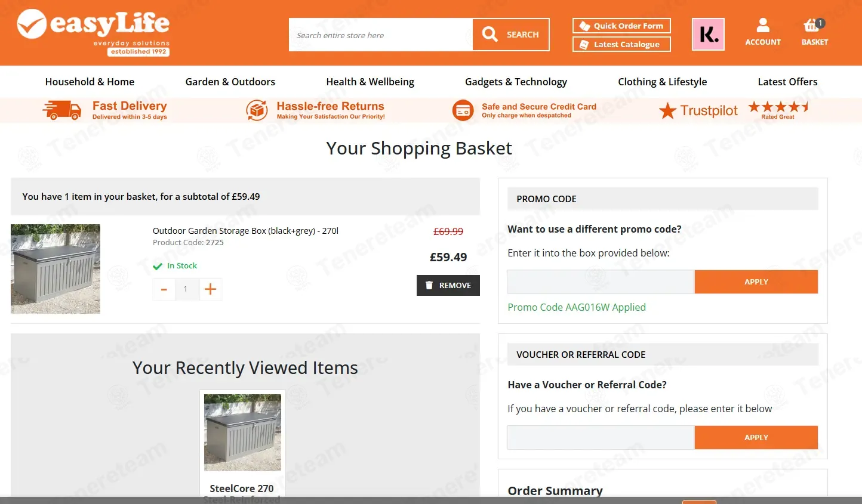
Task: Open the Household & Home menu
Action: click(90, 82)
